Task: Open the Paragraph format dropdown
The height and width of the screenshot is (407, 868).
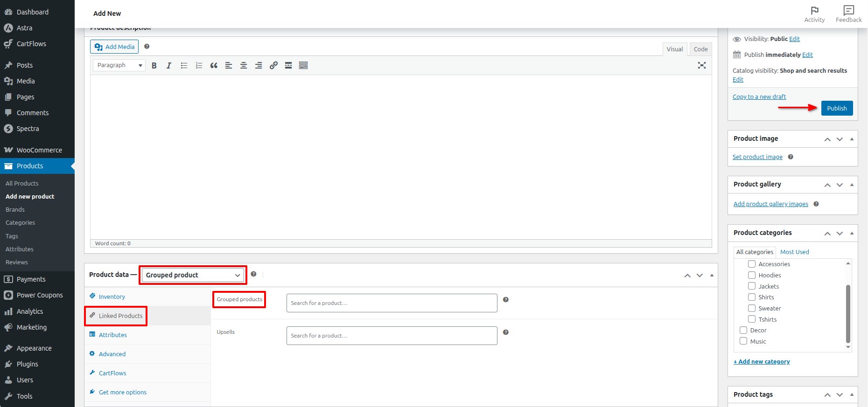Action: click(119, 65)
